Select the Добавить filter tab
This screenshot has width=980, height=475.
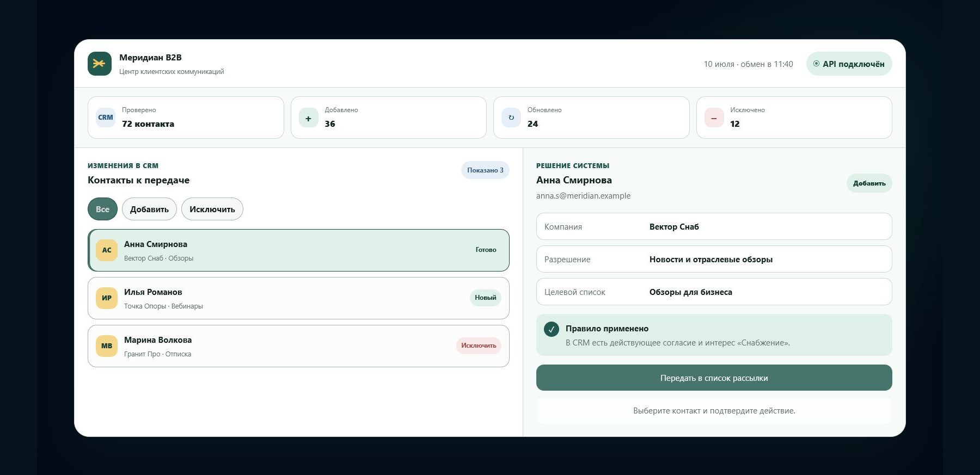[149, 209]
